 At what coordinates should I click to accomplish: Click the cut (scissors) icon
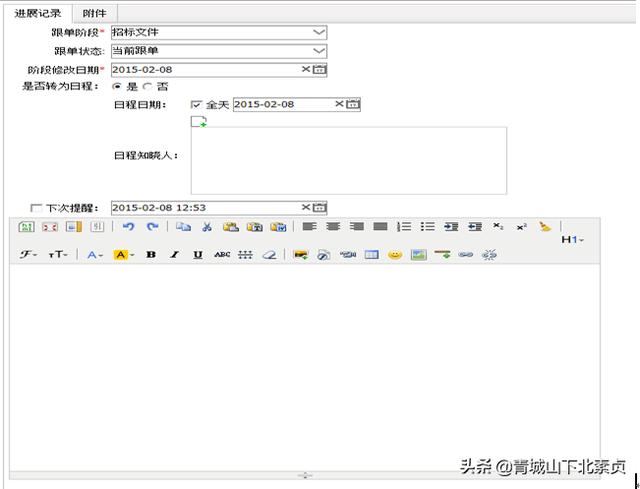[x=206, y=227]
